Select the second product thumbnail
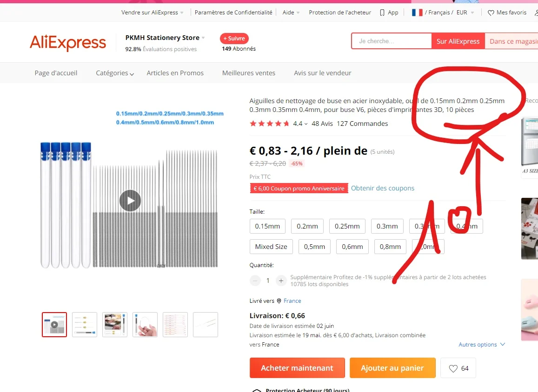The image size is (538, 392). click(x=85, y=325)
